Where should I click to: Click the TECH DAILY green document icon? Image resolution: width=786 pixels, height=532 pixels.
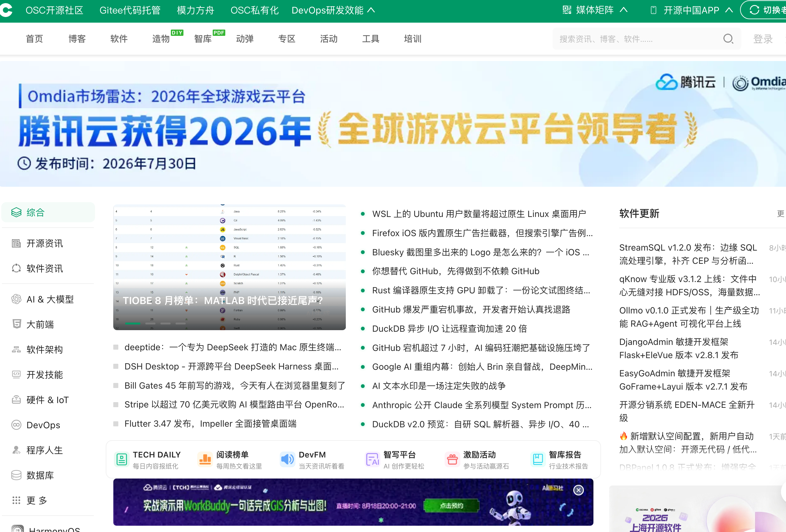point(122,460)
